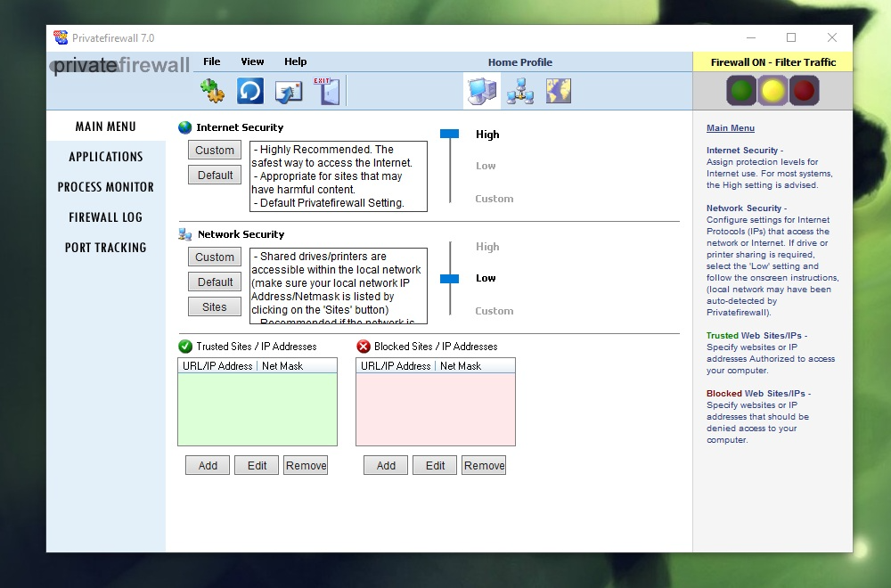Open the File menu
This screenshot has width=891, height=588.
211,61
